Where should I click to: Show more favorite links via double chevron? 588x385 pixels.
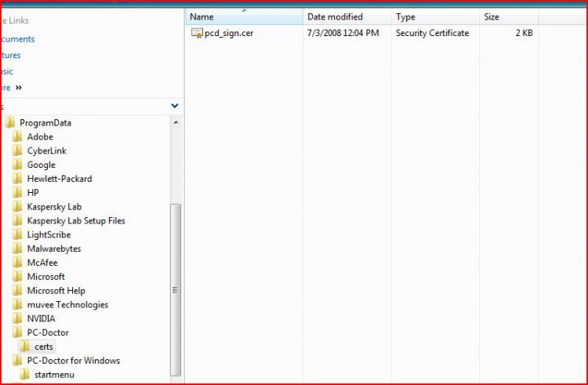point(18,87)
